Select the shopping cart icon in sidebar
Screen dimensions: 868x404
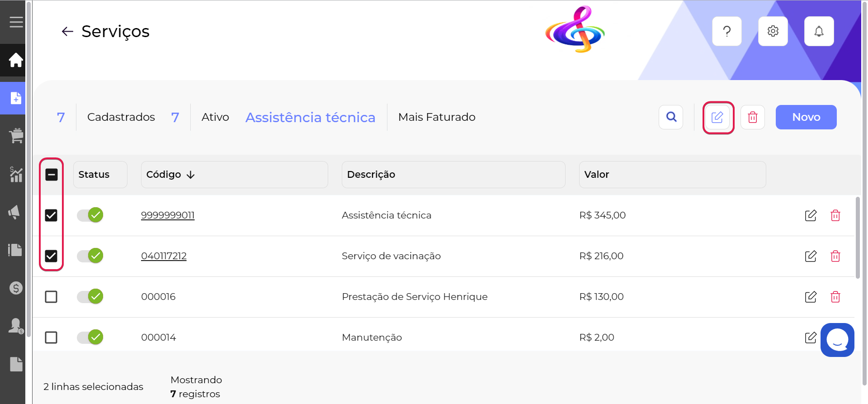click(15, 136)
